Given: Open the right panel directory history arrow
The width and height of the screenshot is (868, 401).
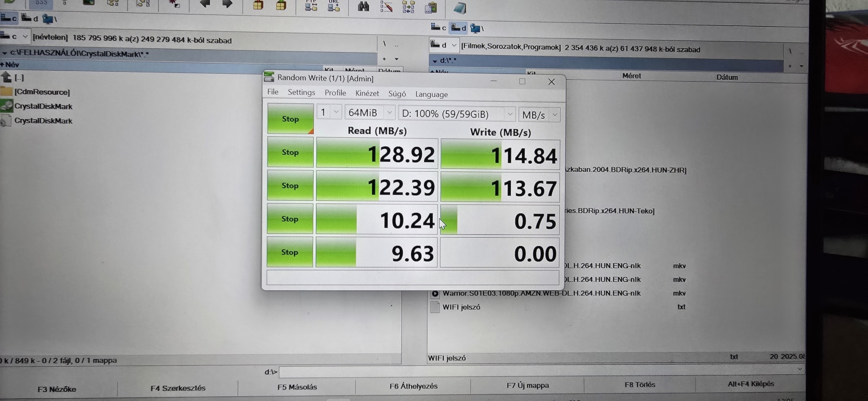Looking at the screenshot, I should pos(801,66).
